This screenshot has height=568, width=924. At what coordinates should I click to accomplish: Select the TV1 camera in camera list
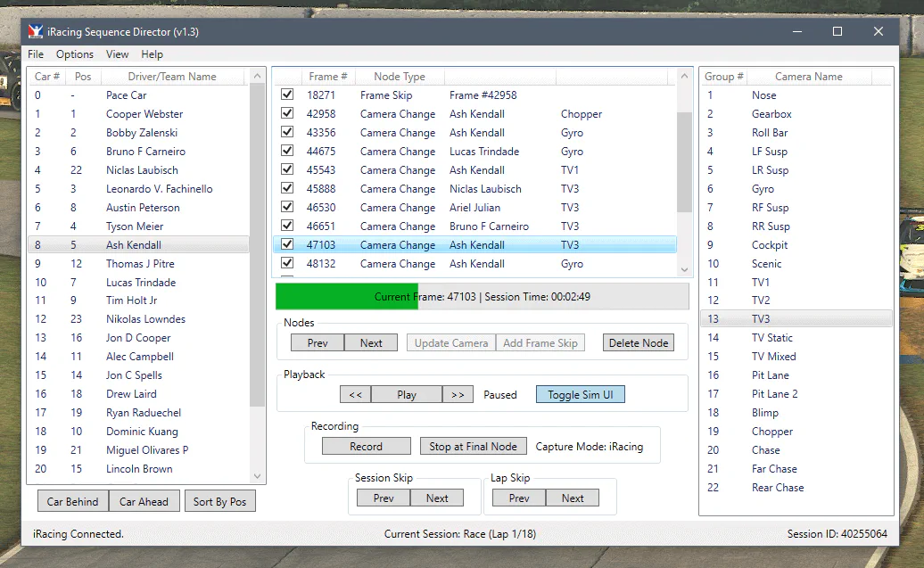796,283
